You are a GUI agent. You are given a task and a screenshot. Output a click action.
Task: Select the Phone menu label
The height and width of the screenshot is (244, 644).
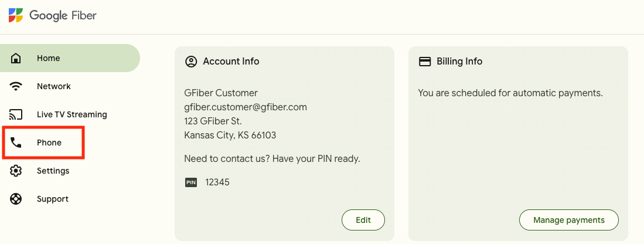point(49,143)
